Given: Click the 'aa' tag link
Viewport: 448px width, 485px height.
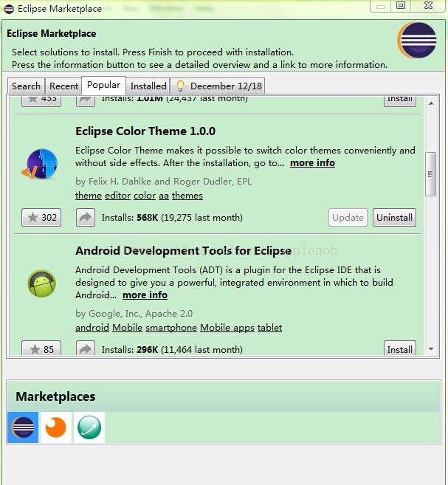Looking at the screenshot, I should [x=164, y=196].
